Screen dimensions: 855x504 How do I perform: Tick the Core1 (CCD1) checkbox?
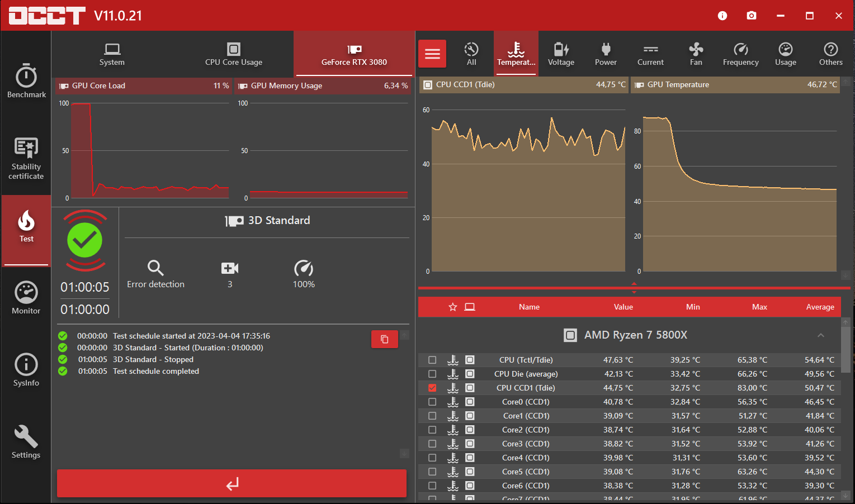(x=432, y=416)
